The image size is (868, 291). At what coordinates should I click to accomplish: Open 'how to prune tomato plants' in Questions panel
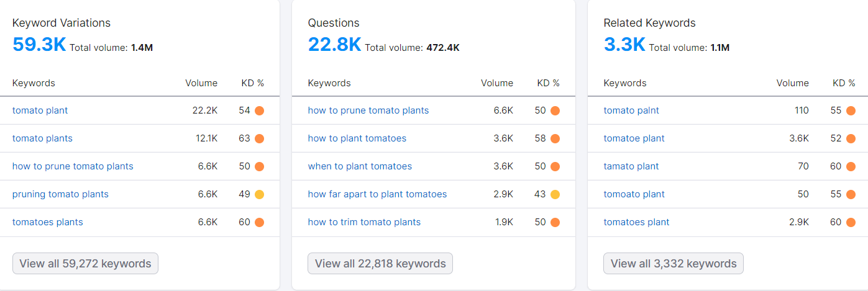point(368,110)
